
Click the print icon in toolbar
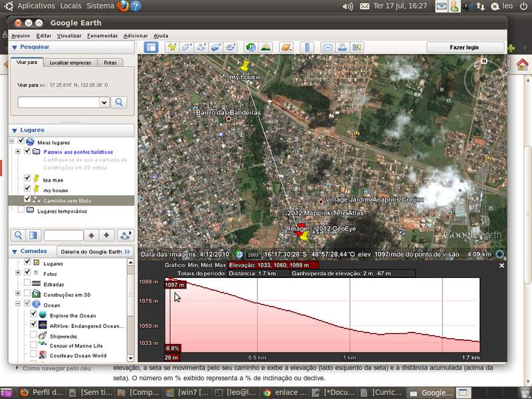coord(342,47)
